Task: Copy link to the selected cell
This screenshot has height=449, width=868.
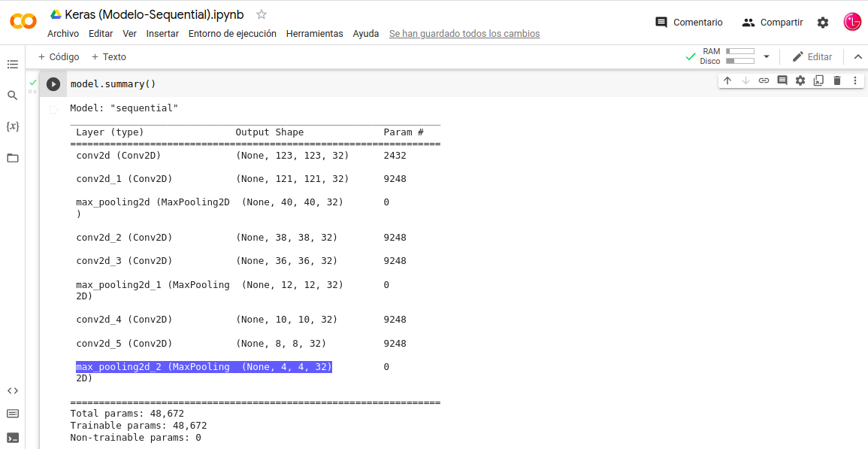Action: click(764, 80)
